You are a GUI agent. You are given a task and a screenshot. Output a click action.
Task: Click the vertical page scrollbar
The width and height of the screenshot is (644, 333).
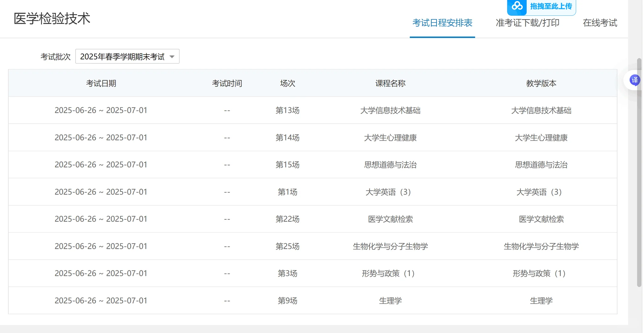point(639,173)
